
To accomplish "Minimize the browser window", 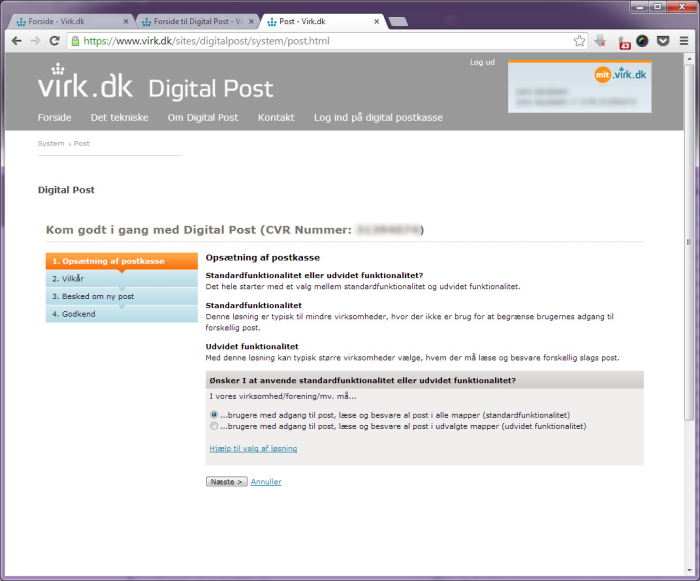I will pyautogui.click(x=639, y=7).
